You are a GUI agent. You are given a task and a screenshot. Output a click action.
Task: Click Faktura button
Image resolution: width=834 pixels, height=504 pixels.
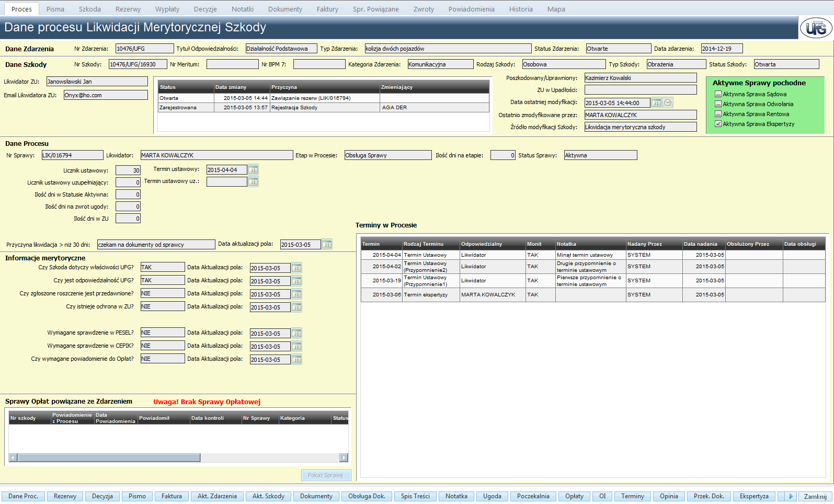(x=172, y=496)
